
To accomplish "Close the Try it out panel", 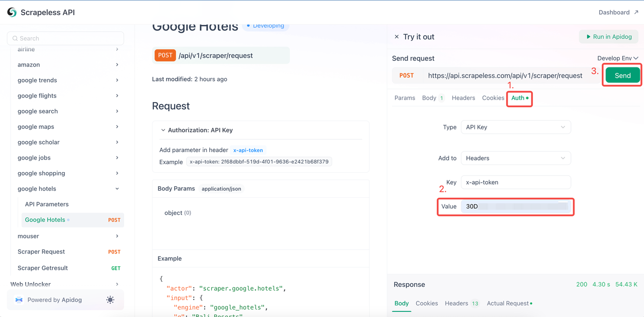I will pyautogui.click(x=396, y=37).
